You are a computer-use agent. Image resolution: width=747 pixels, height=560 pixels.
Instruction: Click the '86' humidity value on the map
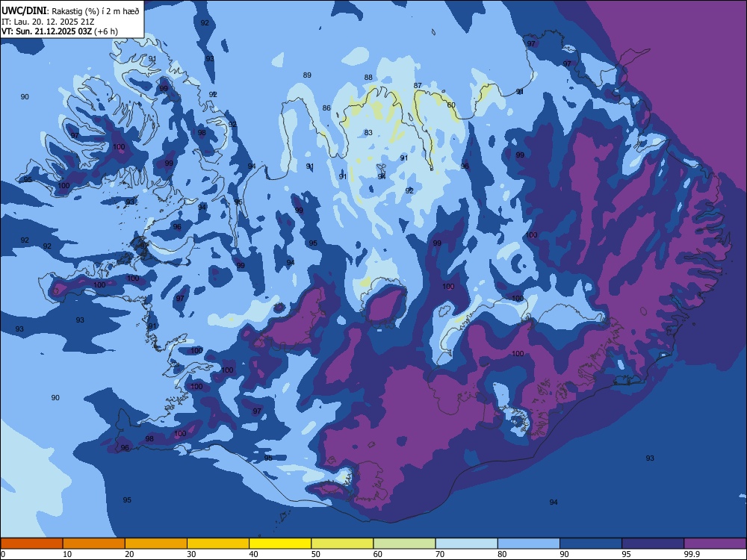326,108
